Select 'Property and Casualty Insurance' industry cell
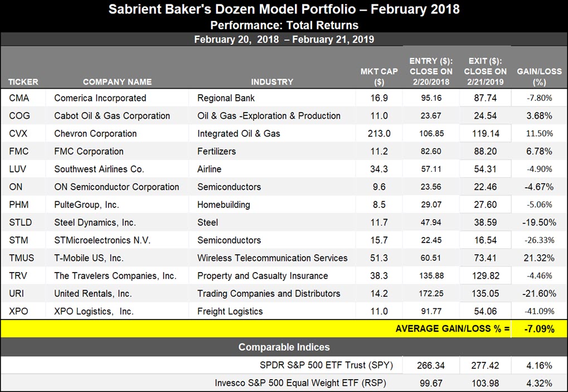568x392 pixels. point(263,275)
